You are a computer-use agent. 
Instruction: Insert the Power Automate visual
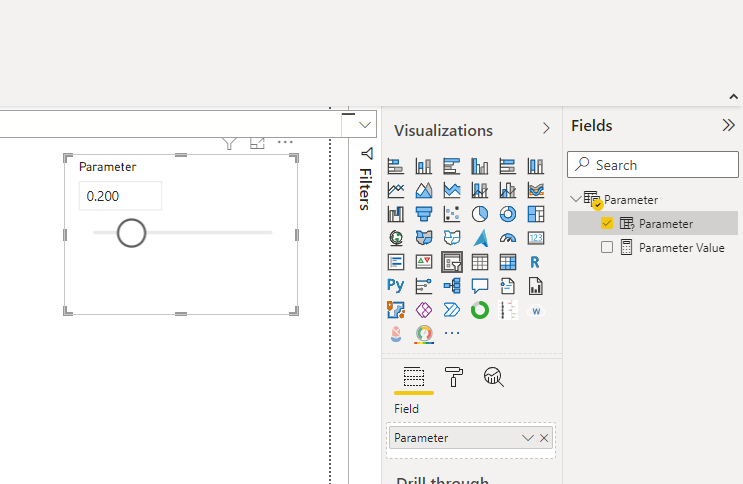click(x=452, y=310)
